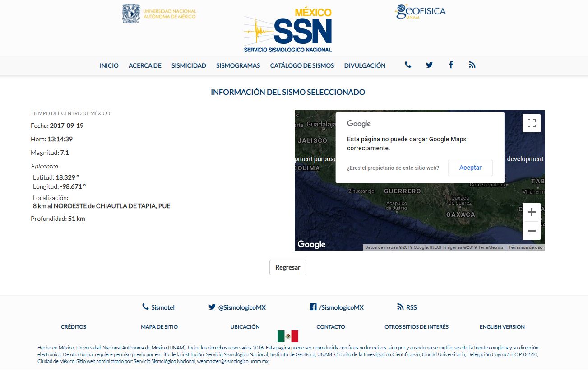The height and width of the screenshot is (377, 588).
Task: Click the depth value 51 km
Action: [77, 219]
